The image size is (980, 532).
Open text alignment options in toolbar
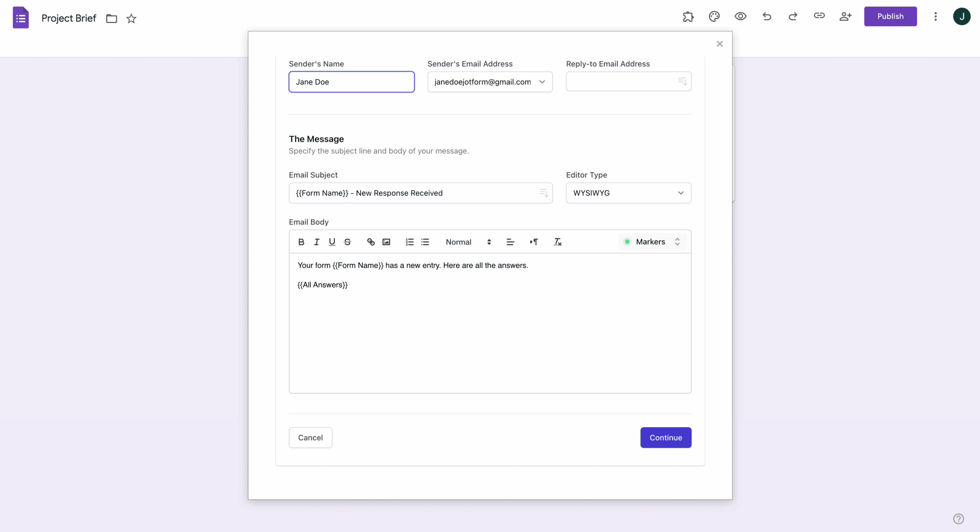point(510,242)
